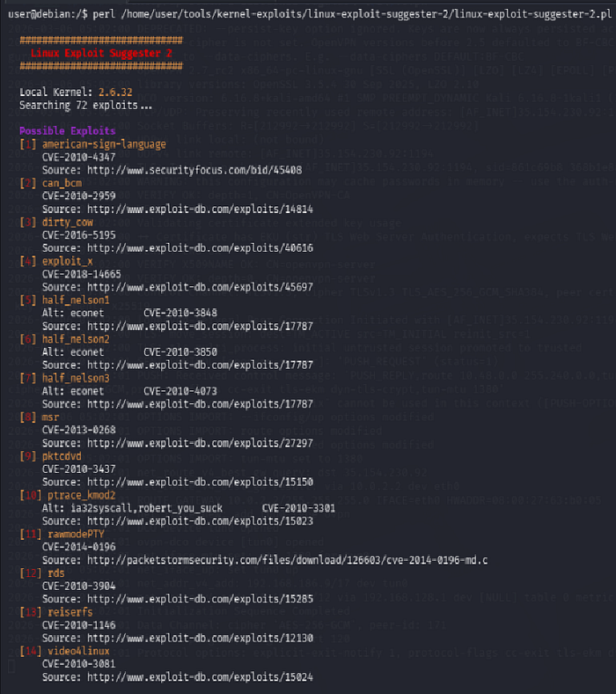Open the exploit-db.com/exploits/27297 link
This screenshot has width=616, height=694.
pyautogui.click(x=200, y=443)
